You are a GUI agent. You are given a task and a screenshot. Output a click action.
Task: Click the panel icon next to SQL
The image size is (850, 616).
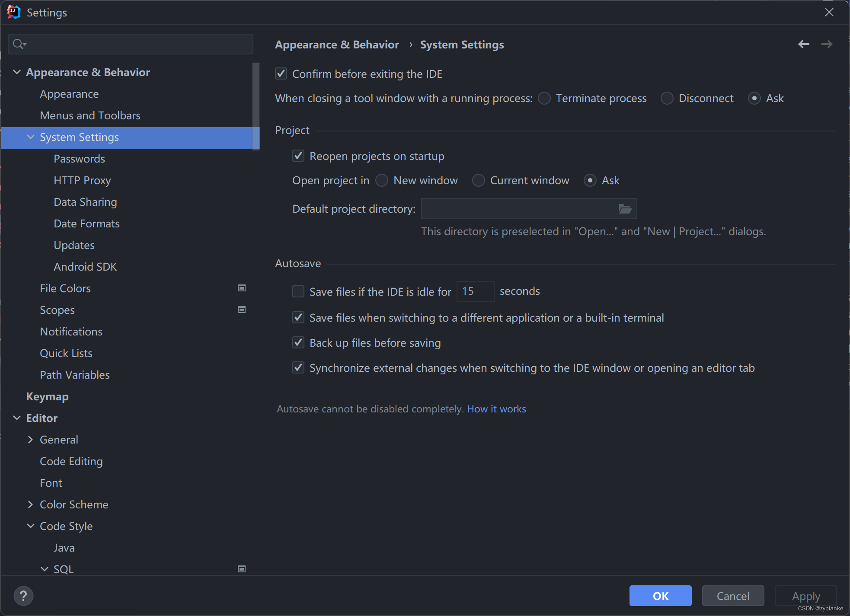242,569
